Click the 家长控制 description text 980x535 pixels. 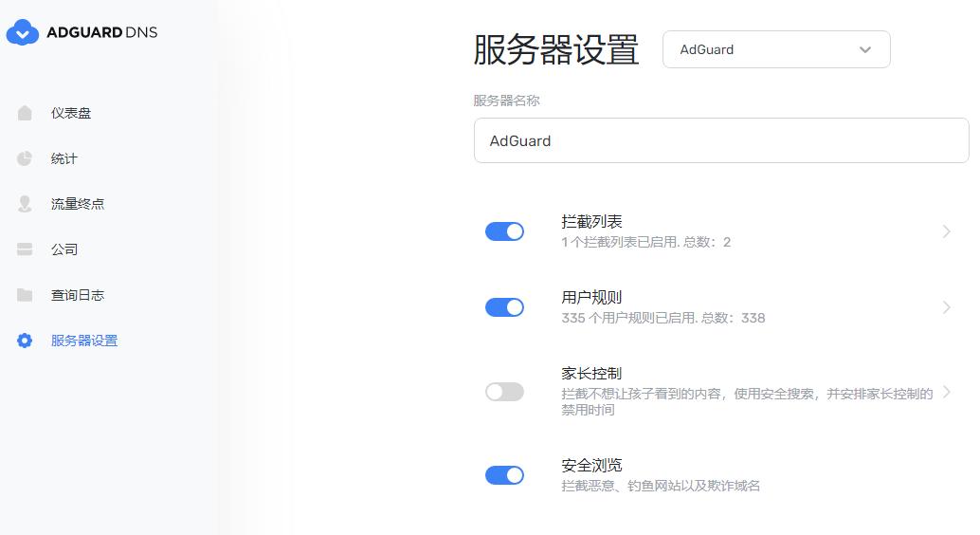tap(747, 401)
